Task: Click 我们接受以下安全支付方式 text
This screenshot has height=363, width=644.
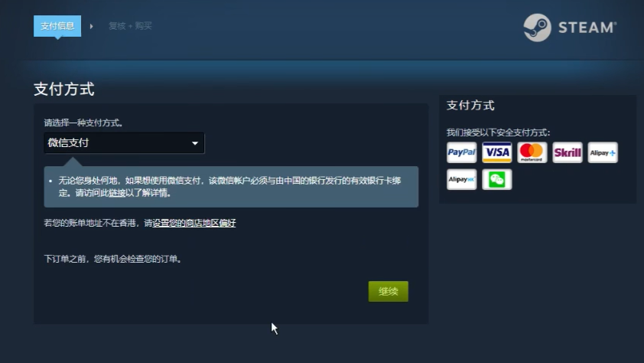Action: [498, 132]
